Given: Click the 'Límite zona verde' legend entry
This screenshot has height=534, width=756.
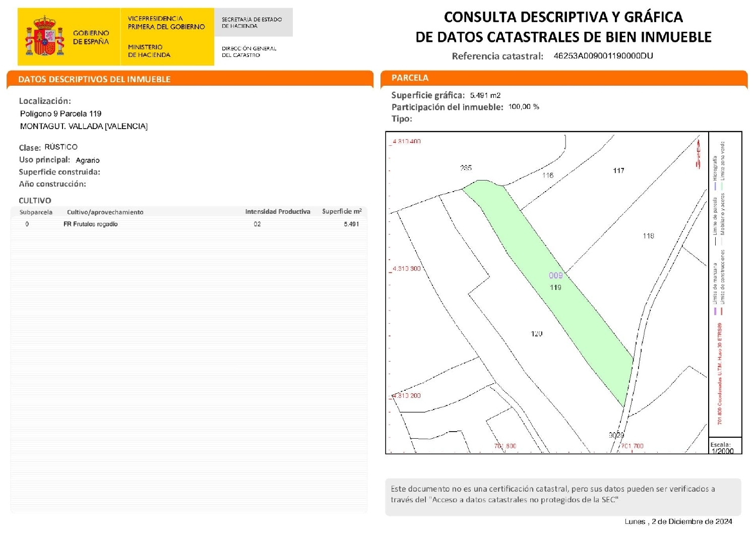Looking at the screenshot, I should 722,165.
